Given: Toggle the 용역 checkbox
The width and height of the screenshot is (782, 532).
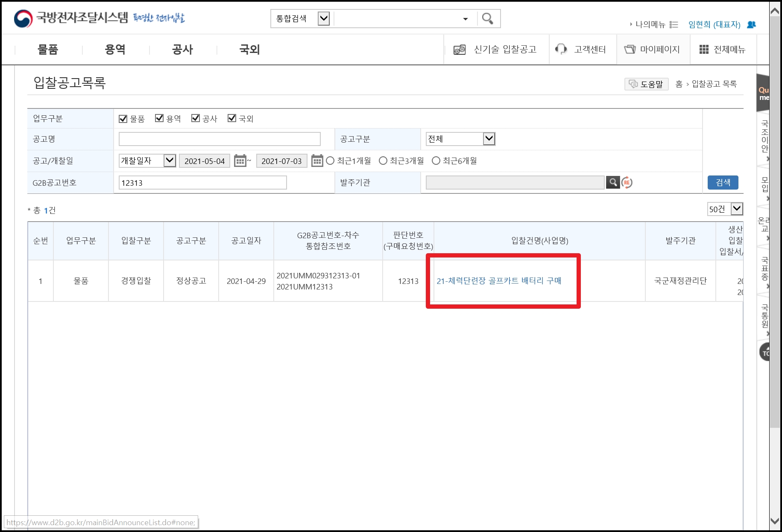Looking at the screenshot, I should [x=159, y=118].
